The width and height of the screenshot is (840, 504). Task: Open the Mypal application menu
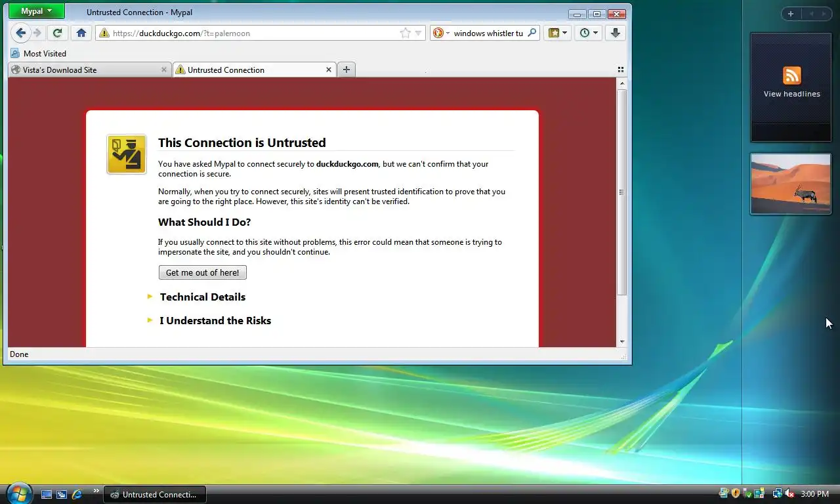pos(36,11)
